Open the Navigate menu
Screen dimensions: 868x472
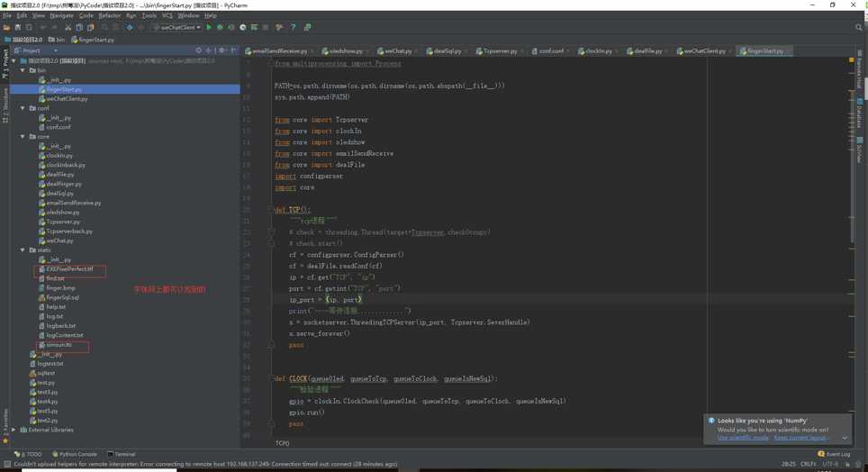61,15
